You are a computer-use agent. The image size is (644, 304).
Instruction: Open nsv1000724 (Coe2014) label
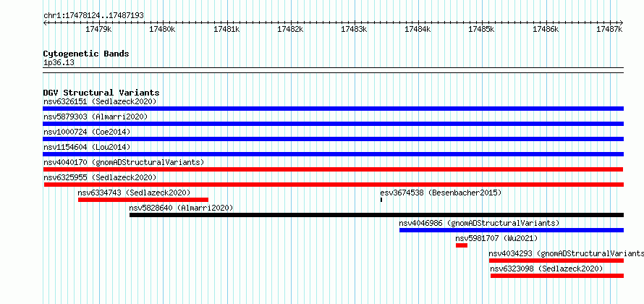tap(87, 132)
